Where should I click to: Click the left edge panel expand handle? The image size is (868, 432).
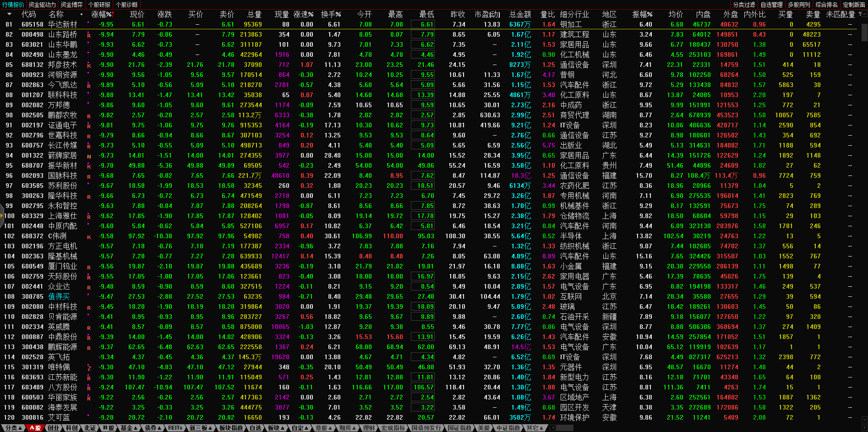point(2,216)
